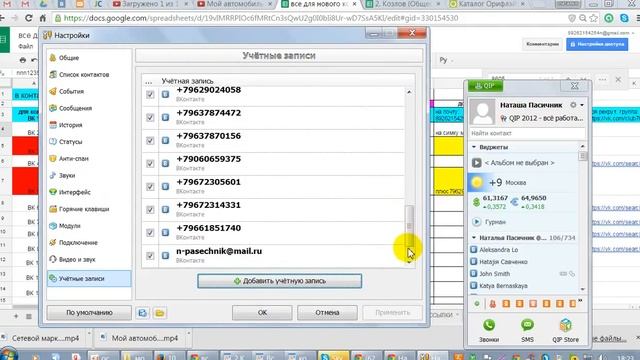Open options arrow for Сетевой марк....mp4 download
The image size is (640, 360).
tap(89, 333)
